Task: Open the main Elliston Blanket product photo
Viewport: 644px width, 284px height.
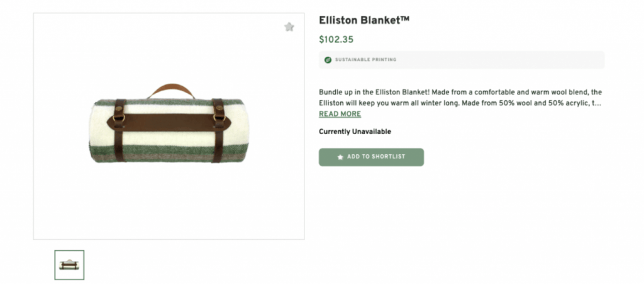Action: pos(169,126)
